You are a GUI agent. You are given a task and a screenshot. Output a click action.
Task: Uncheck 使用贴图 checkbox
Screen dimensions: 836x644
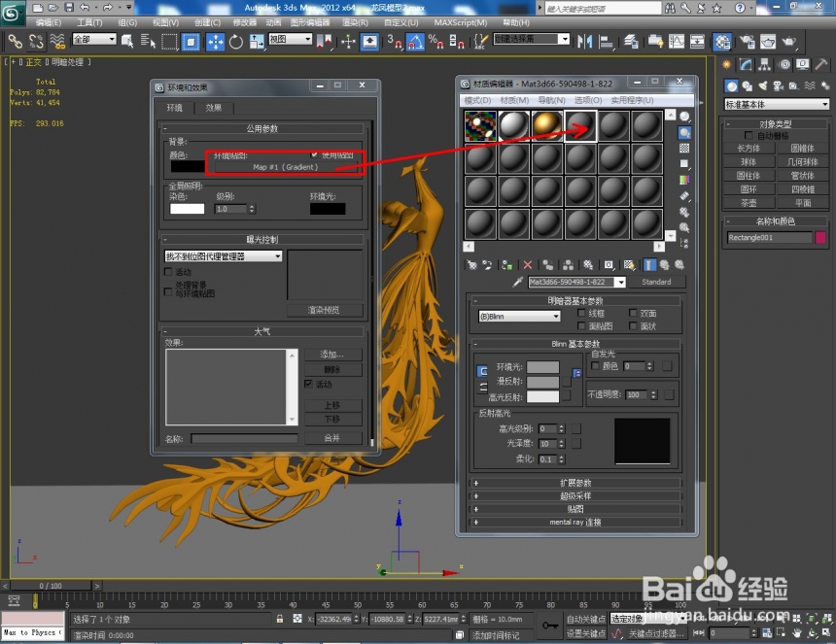pos(314,155)
